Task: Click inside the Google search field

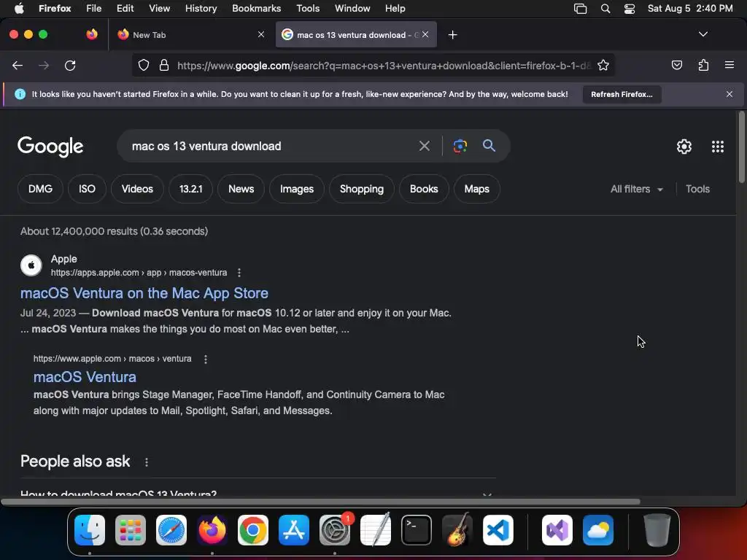Action: [271, 146]
